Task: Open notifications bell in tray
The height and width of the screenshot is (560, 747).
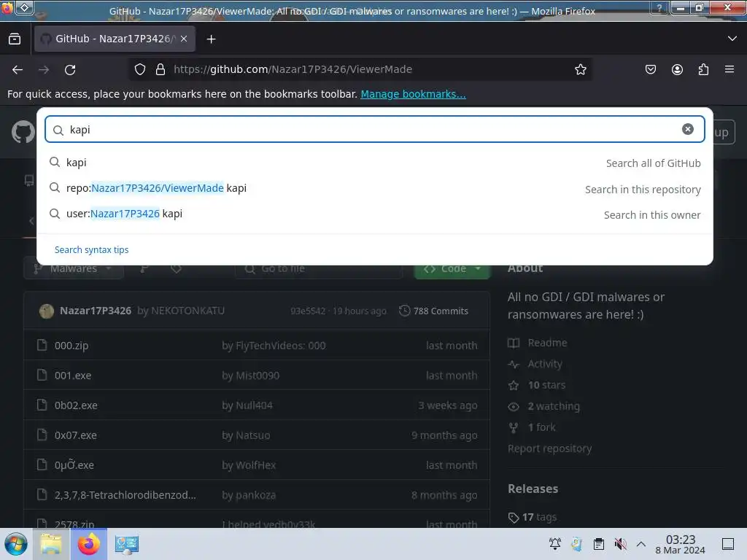Action: tap(555, 544)
